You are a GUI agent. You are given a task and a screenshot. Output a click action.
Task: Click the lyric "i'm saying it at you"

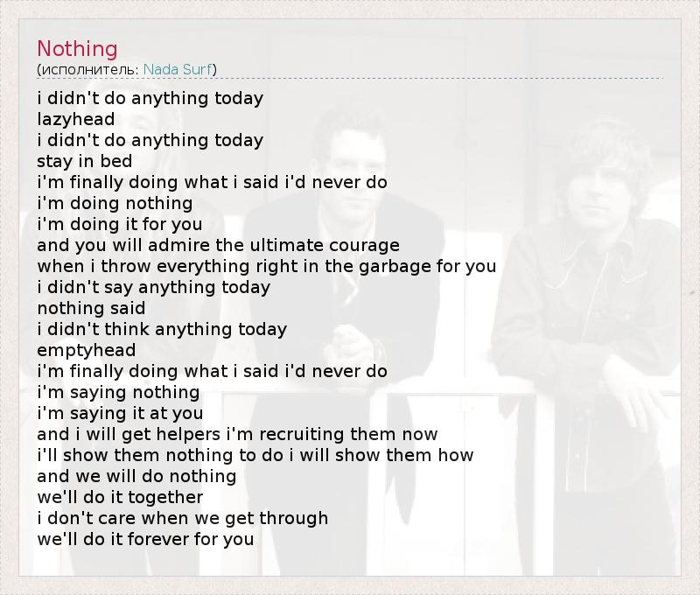(120, 413)
